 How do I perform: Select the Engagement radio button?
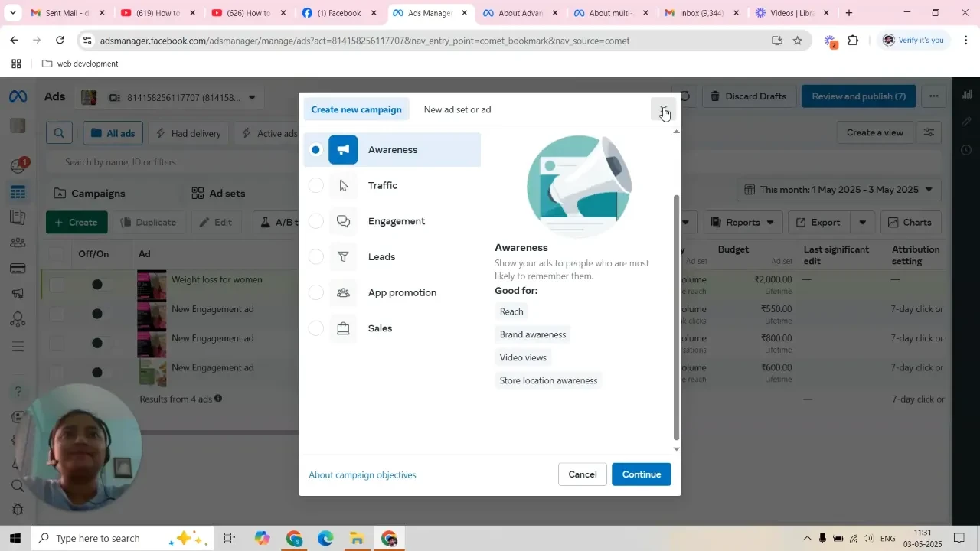[315, 221]
